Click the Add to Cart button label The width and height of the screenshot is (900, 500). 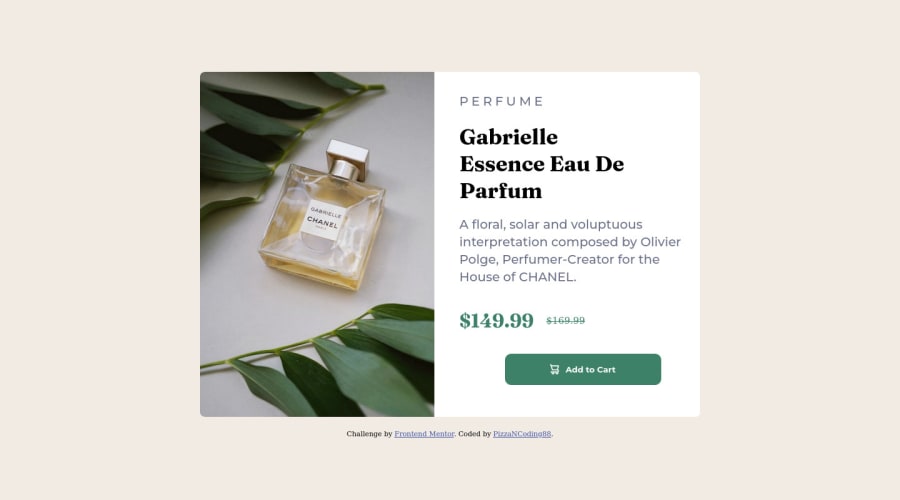(590, 370)
